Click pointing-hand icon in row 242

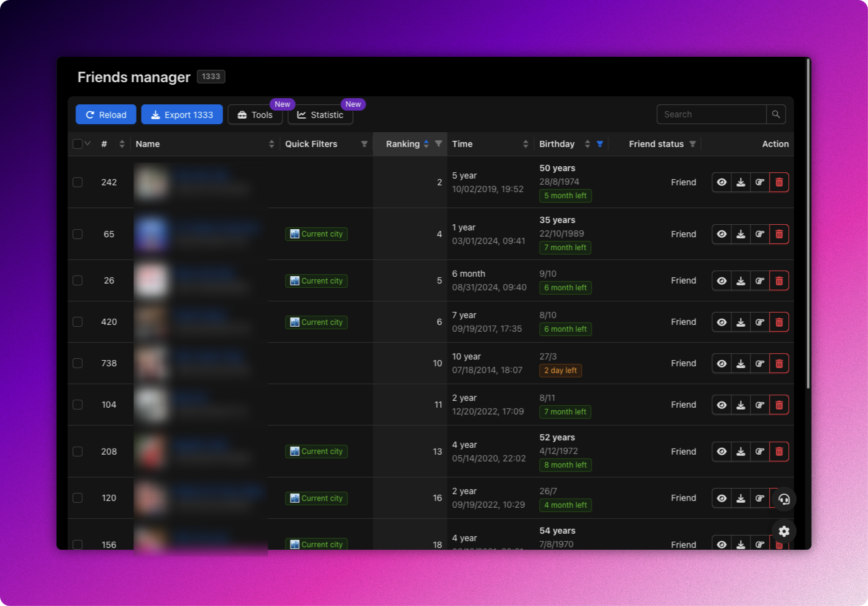(x=760, y=182)
